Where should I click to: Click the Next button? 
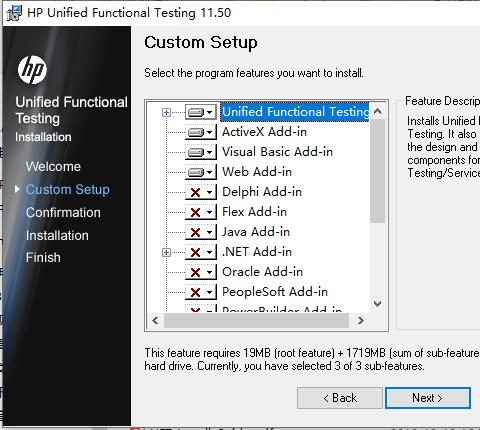tap(428, 398)
